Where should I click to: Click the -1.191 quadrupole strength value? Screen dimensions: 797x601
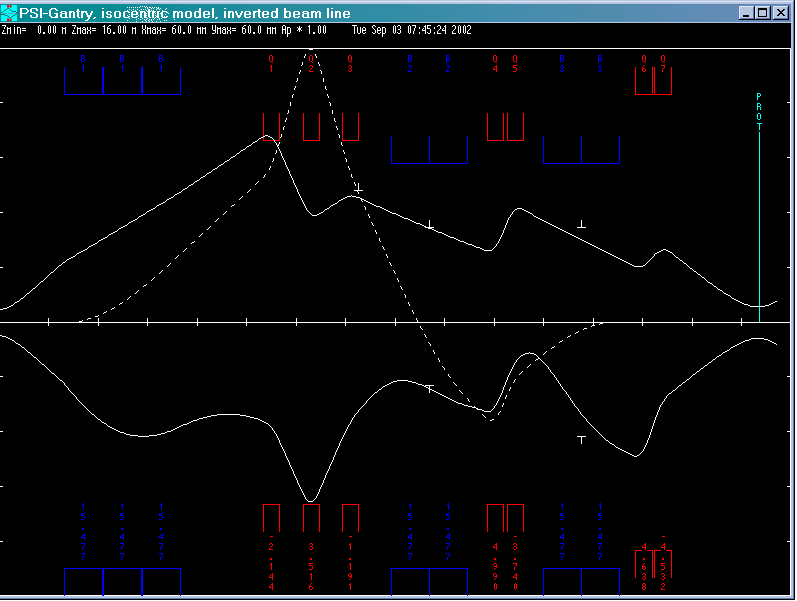(350, 565)
